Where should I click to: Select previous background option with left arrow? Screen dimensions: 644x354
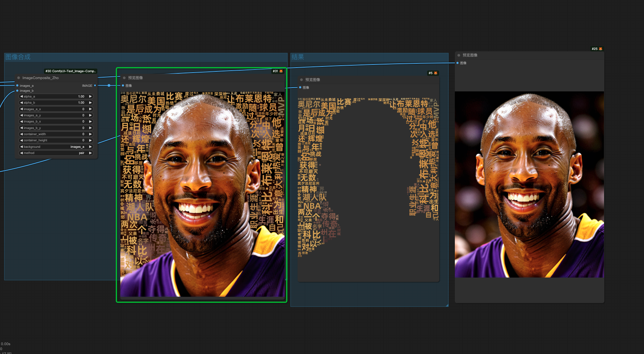22,147
